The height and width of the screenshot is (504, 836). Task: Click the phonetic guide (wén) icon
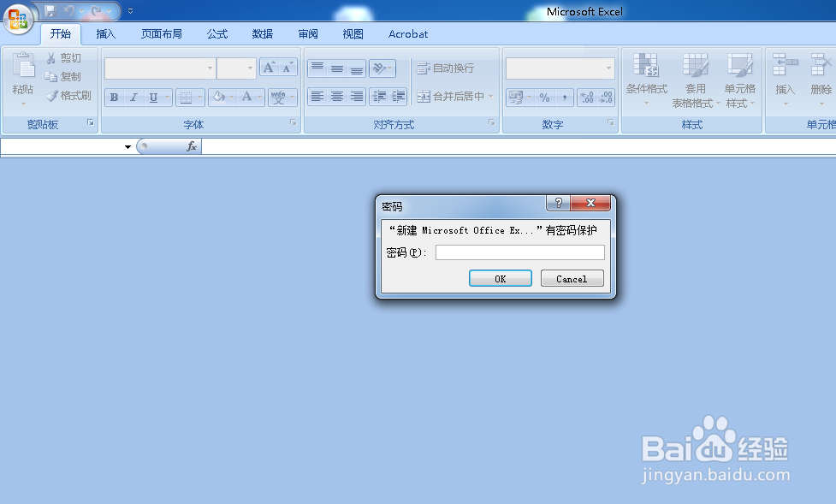pyautogui.click(x=278, y=97)
